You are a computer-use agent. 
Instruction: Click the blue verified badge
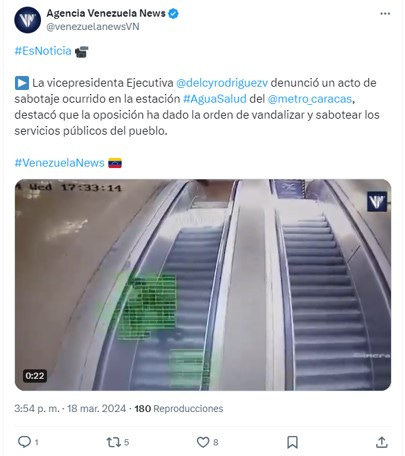(x=173, y=14)
